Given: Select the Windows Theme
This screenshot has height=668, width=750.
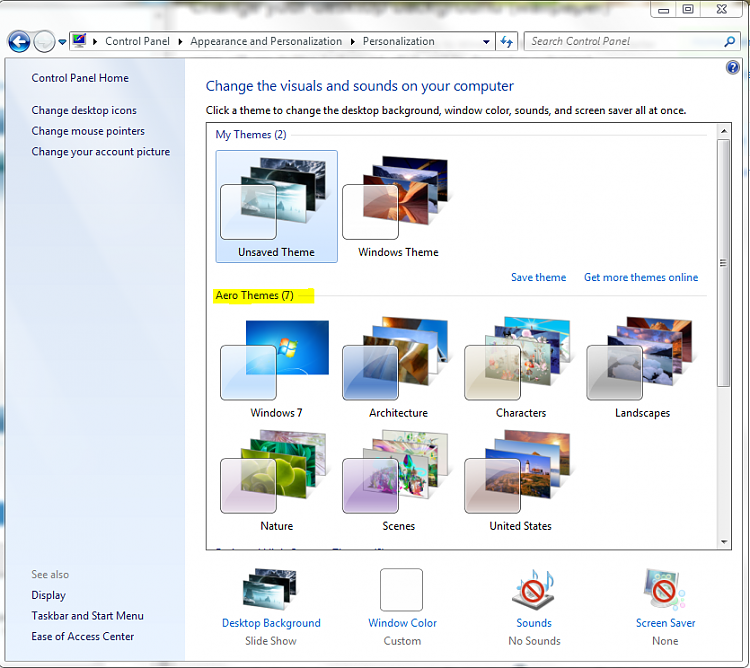Looking at the screenshot, I should coord(398,207).
